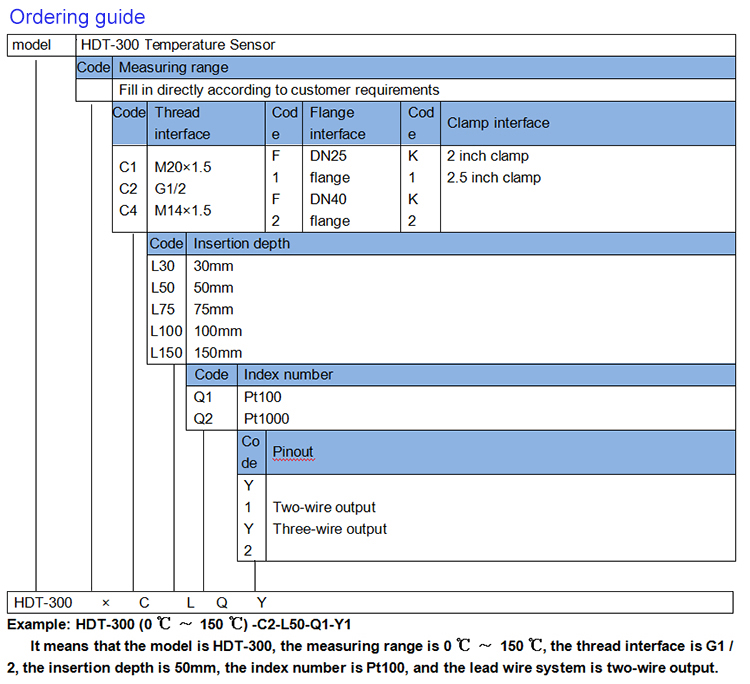
Task: Select the Three-wire output option
Action: click(x=330, y=529)
